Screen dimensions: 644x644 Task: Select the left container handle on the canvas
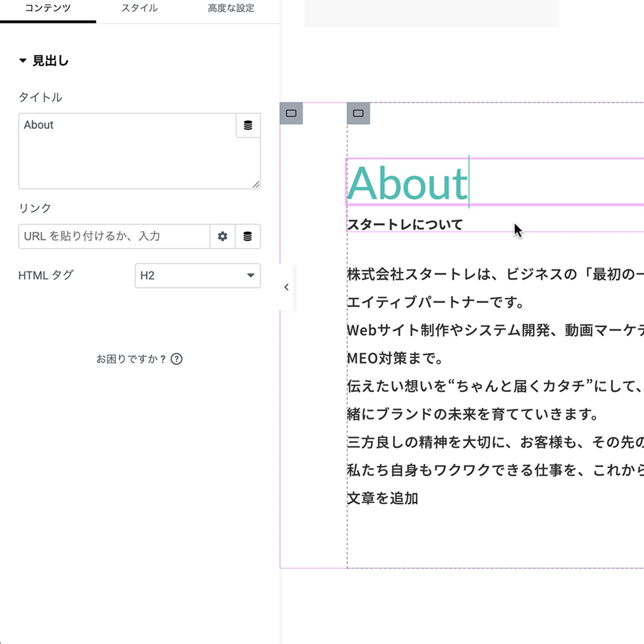pyautogui.click(x=292, y=113)
